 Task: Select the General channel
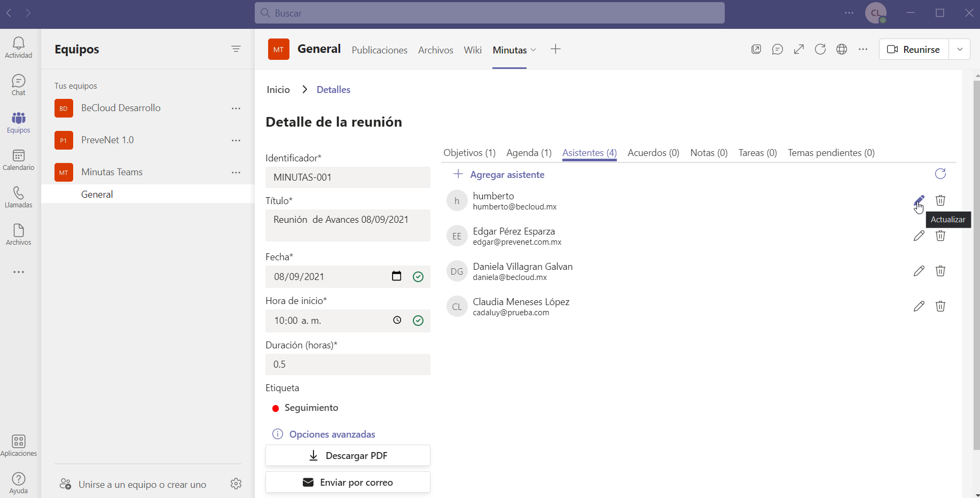coord(148,194)
